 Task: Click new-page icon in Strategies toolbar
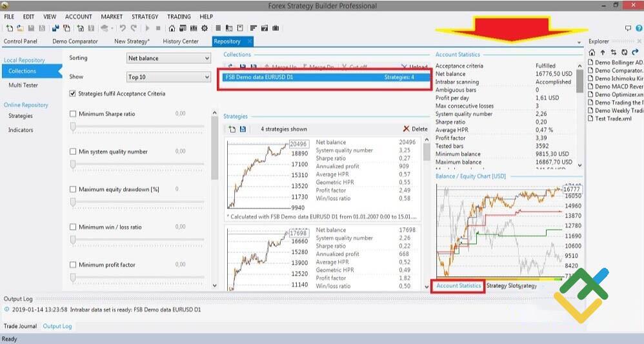(232, 129)
